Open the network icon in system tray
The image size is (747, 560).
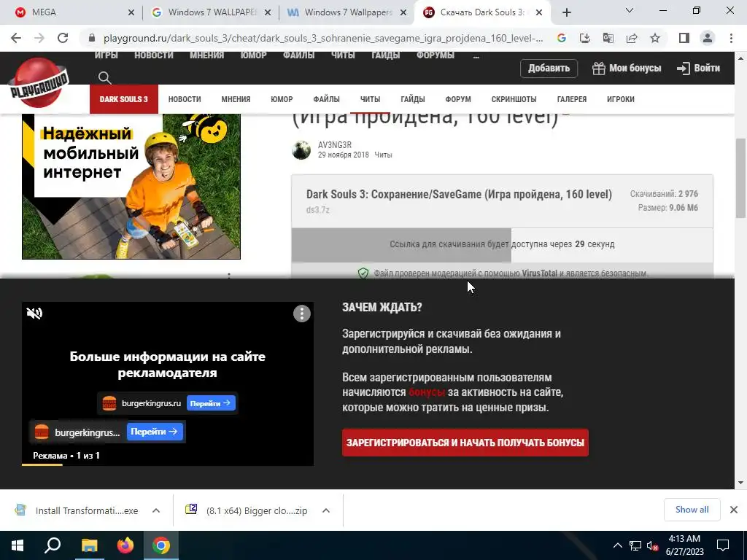click(x=635, y=545)
